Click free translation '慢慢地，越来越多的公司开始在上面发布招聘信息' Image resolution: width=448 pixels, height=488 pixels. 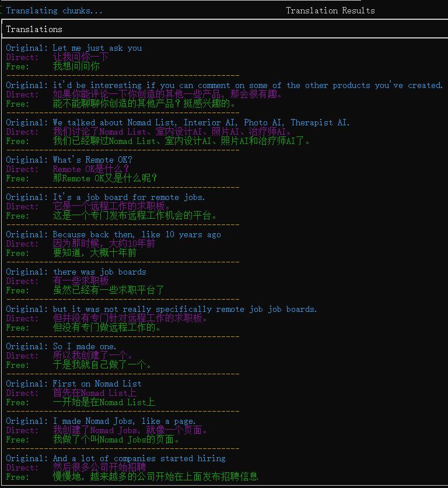tap(155, 477)
